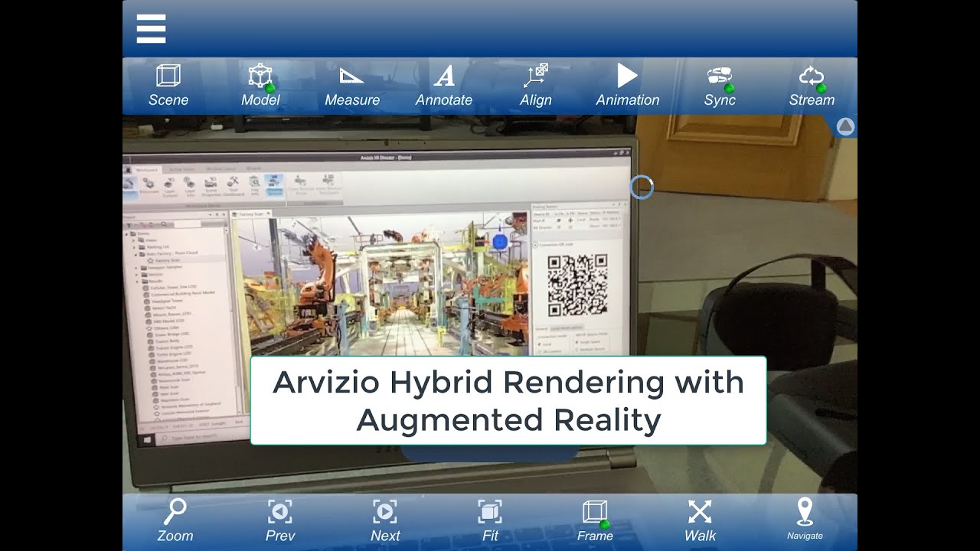Fit the model to view
Screen dimensions: 980x551
pos(490,520)
